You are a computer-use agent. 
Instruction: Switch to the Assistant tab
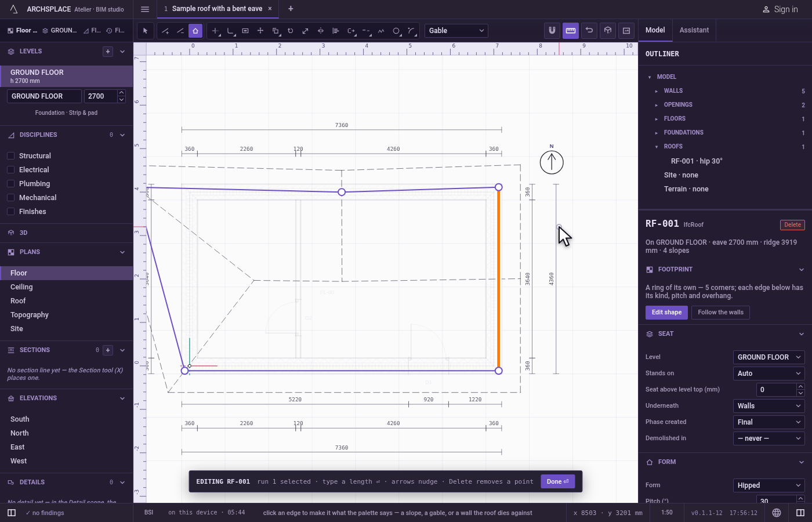pyautogui.click(x=694, y=30)
